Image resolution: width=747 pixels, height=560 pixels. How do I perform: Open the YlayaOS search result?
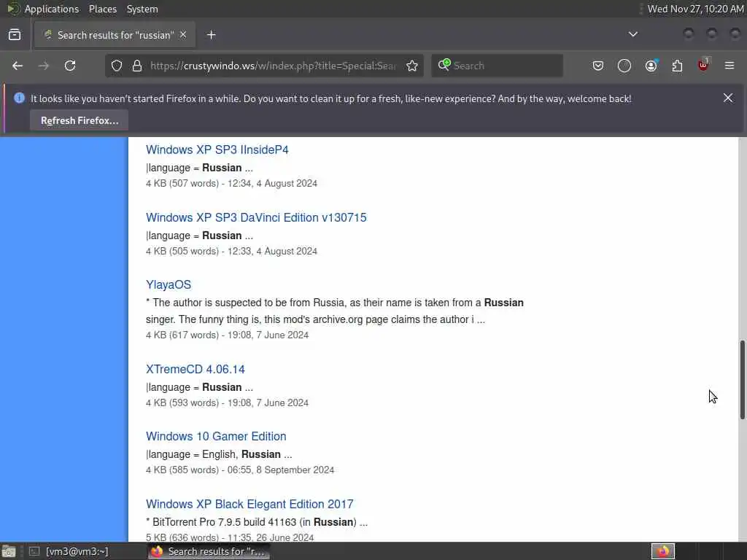169,285
